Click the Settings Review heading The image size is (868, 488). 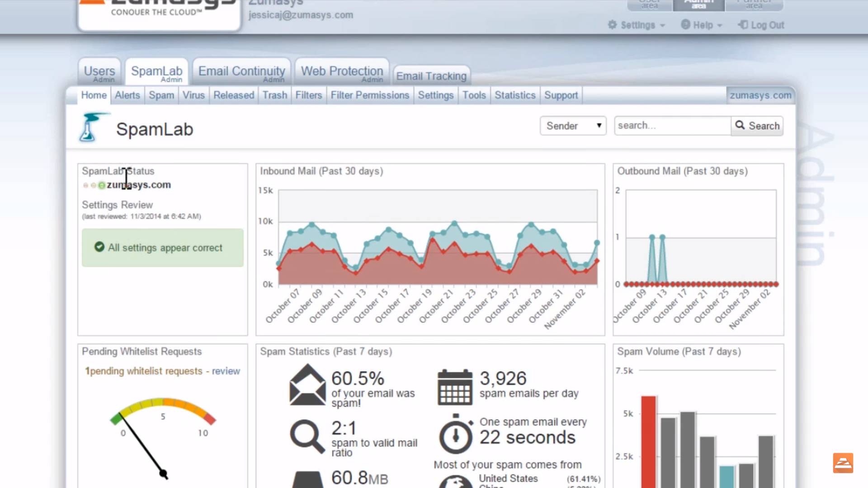point(117,205)
